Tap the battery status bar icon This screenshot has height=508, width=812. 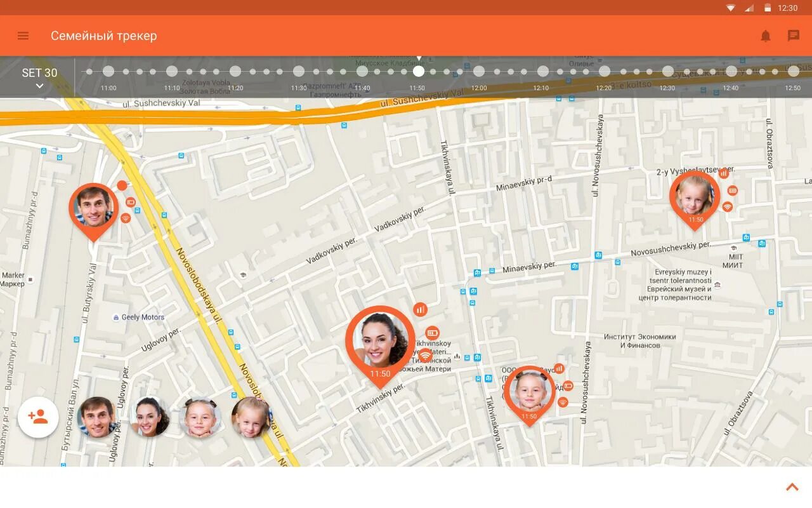click(x=767, y=8)
